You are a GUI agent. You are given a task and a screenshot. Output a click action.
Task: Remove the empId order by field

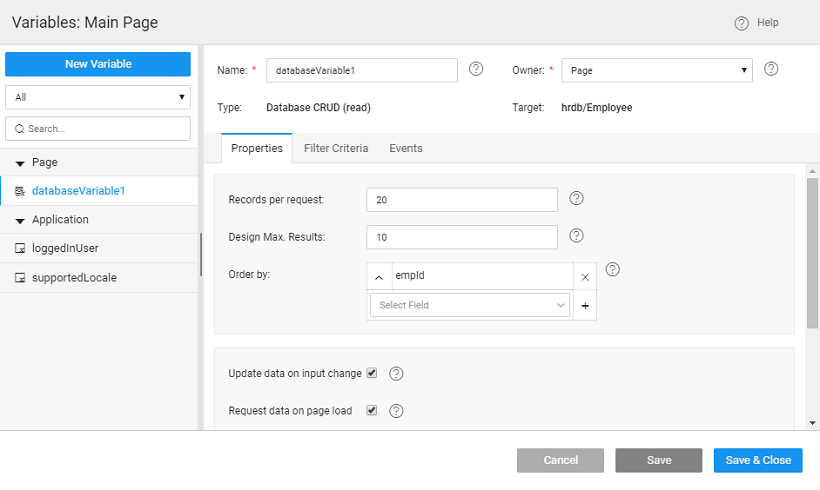tap(585, 277)
